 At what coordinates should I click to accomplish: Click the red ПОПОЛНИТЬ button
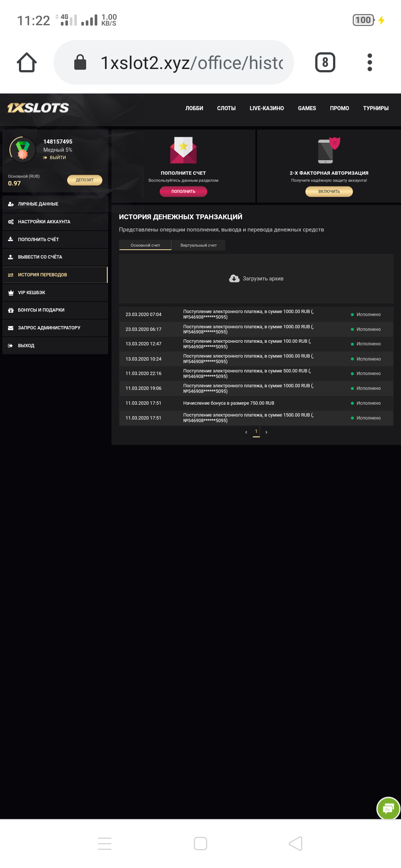183,191
